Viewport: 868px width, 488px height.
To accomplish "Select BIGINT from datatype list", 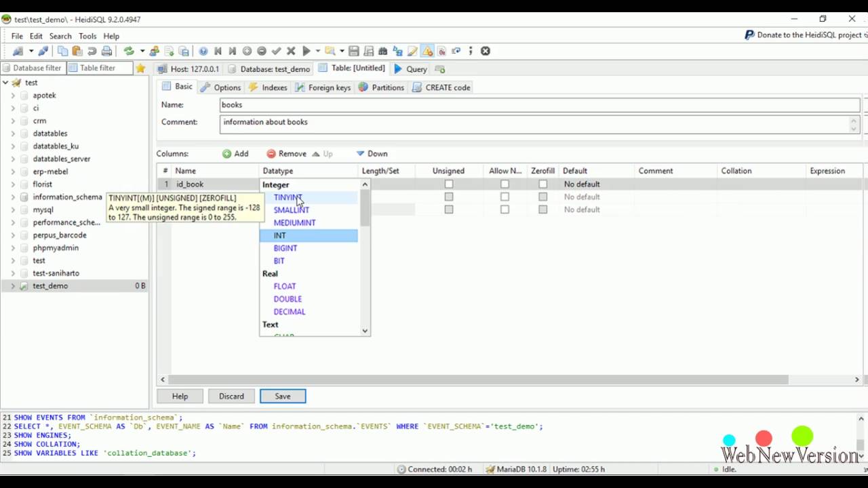I will click(x=285, y=248).
